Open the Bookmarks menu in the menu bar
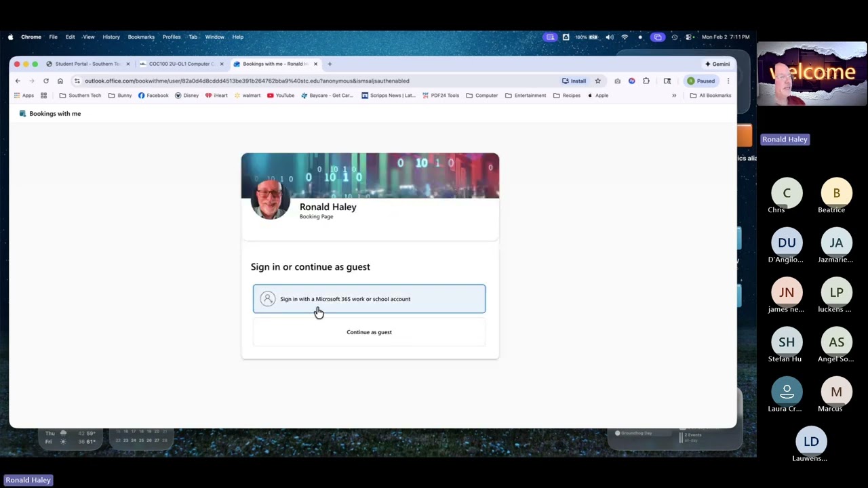The image size is (868, 488). (141, 37)
